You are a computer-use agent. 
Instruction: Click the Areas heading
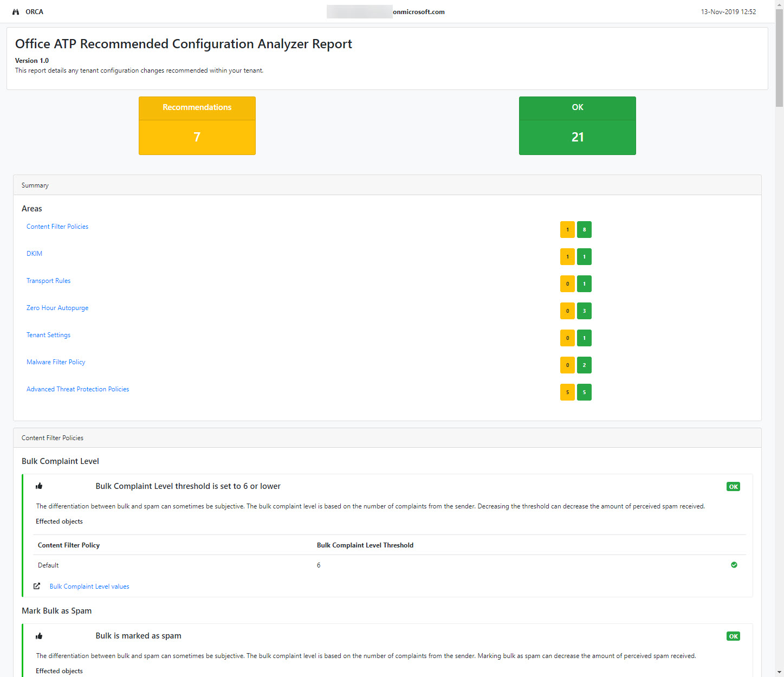point(32,209)
